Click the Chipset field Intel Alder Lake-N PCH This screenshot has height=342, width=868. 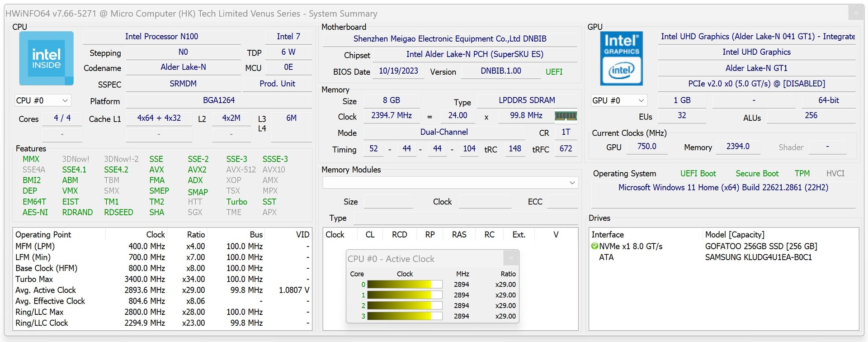pos(475,54)
